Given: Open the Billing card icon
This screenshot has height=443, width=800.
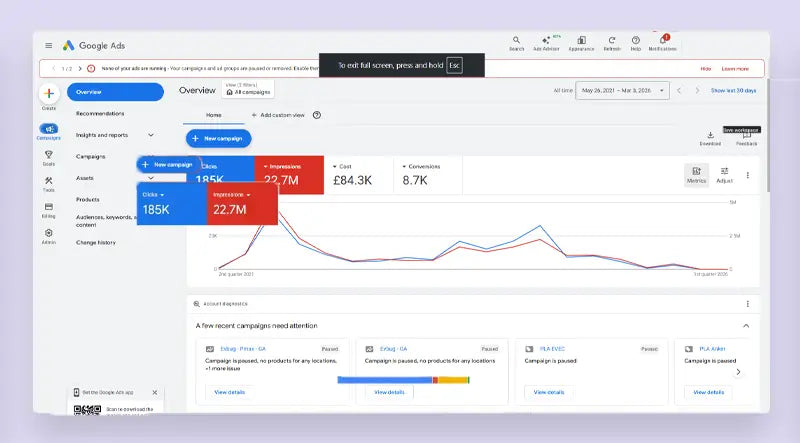Looking at the screenshot, I should tap(49, 207).
